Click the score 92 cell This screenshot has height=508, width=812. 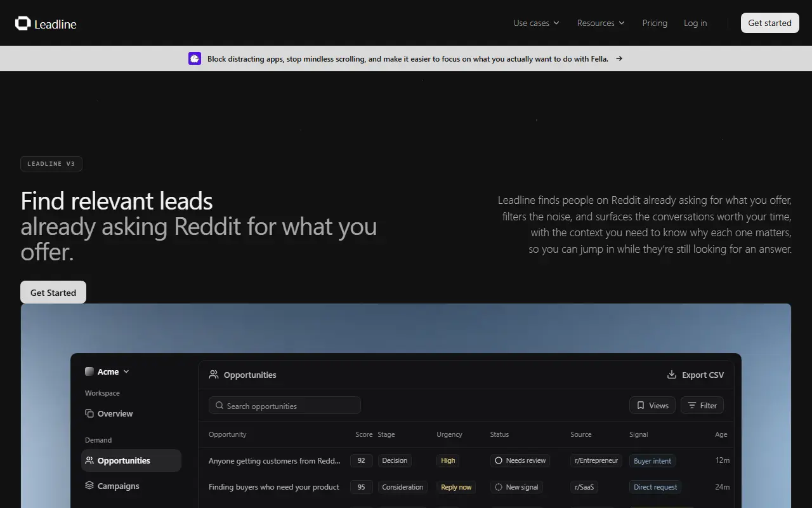tap(362, 460)
